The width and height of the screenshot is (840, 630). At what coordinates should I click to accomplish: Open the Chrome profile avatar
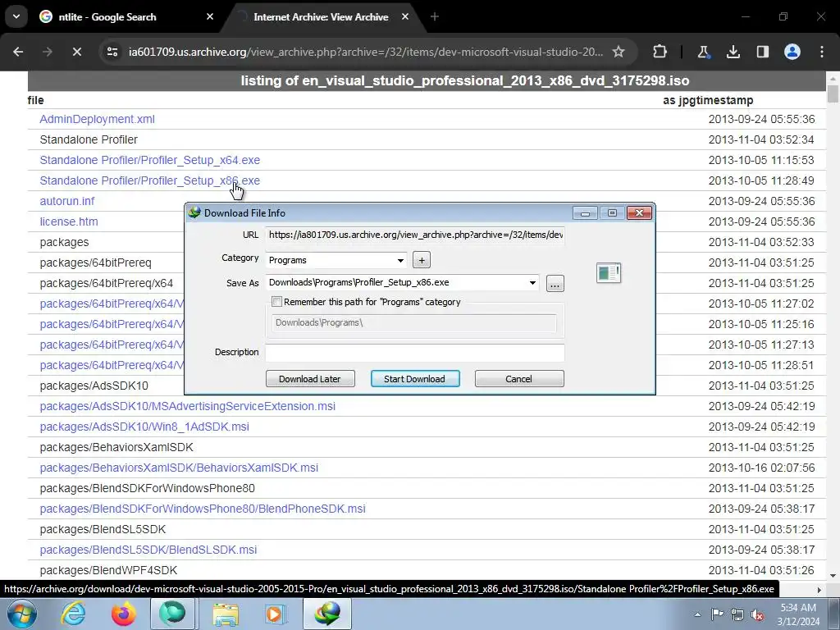[792, 52]
